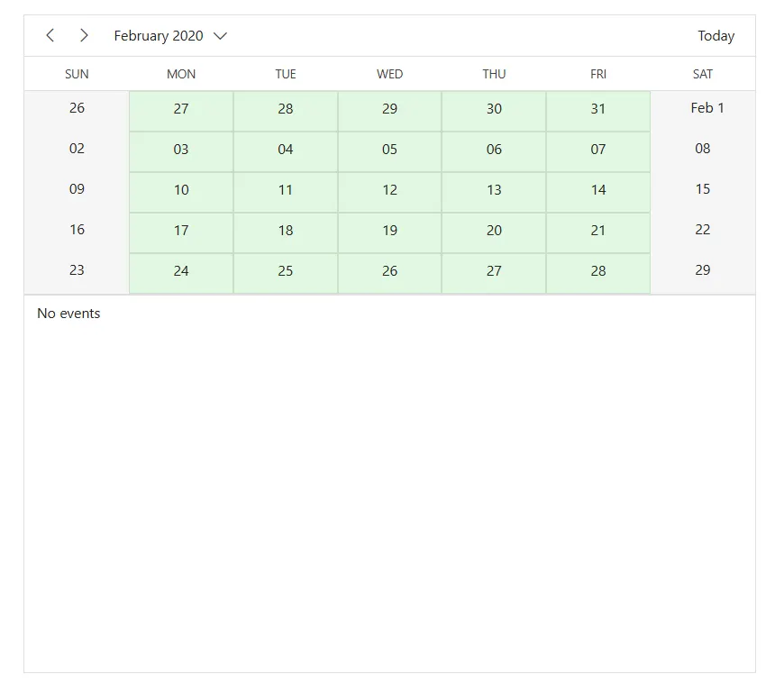The height and width of the screenshot is (692, 784).
Task: Click the MON column header
Action: click(181, 74)
